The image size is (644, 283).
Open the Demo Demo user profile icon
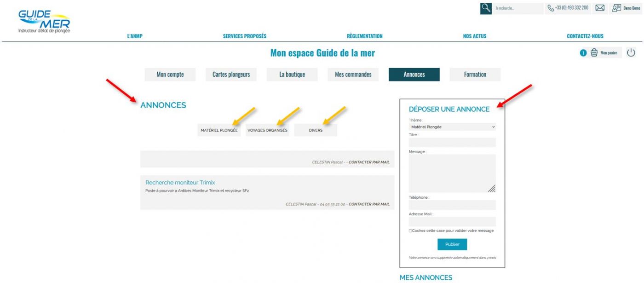click(616, 8)
